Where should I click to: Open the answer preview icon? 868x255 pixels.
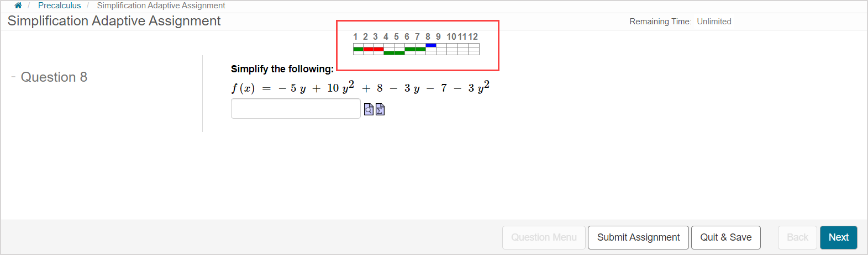369,109
